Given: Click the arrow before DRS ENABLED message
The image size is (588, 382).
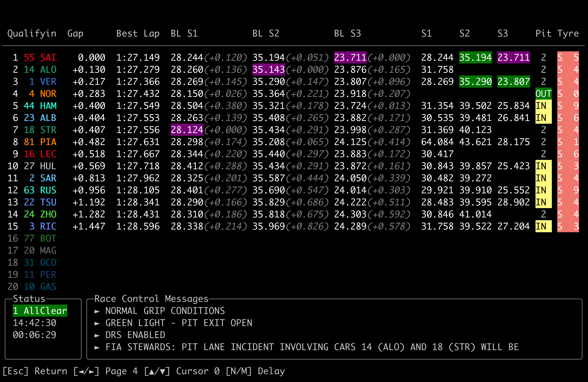Looking at the screenshot, I should pyautogui.click(x=97, y=335).
